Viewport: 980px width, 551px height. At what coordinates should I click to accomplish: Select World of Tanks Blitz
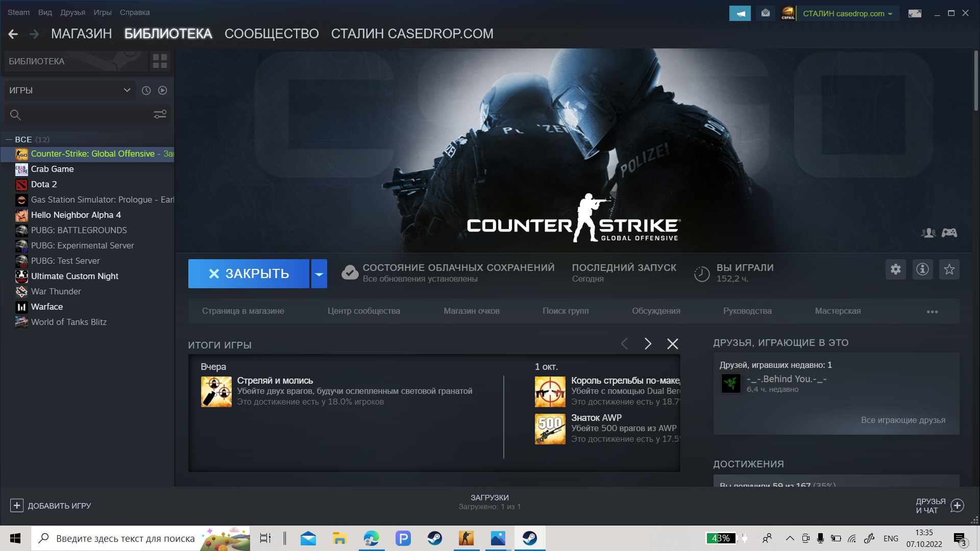[x=88, y=322]
